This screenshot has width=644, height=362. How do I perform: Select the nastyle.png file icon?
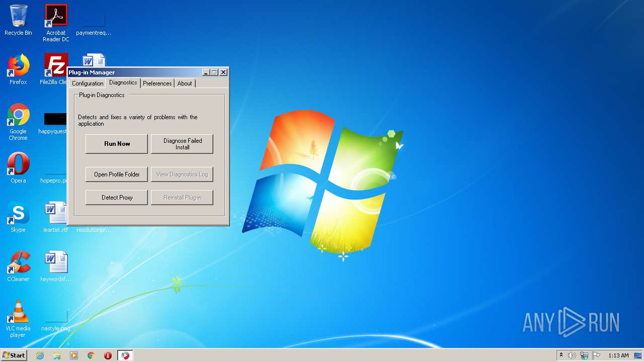tap(56, 320)
